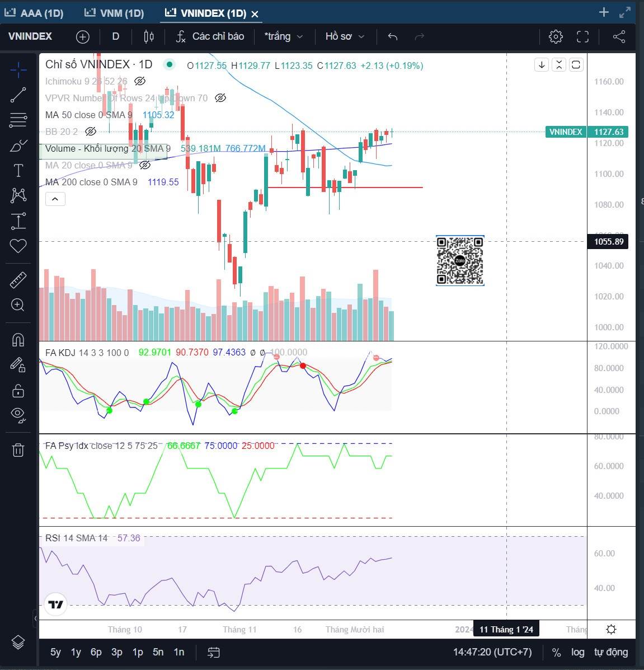Maximize the main chart pane
Viewport: 644px width, 670px height.
[x=576, y=65]
